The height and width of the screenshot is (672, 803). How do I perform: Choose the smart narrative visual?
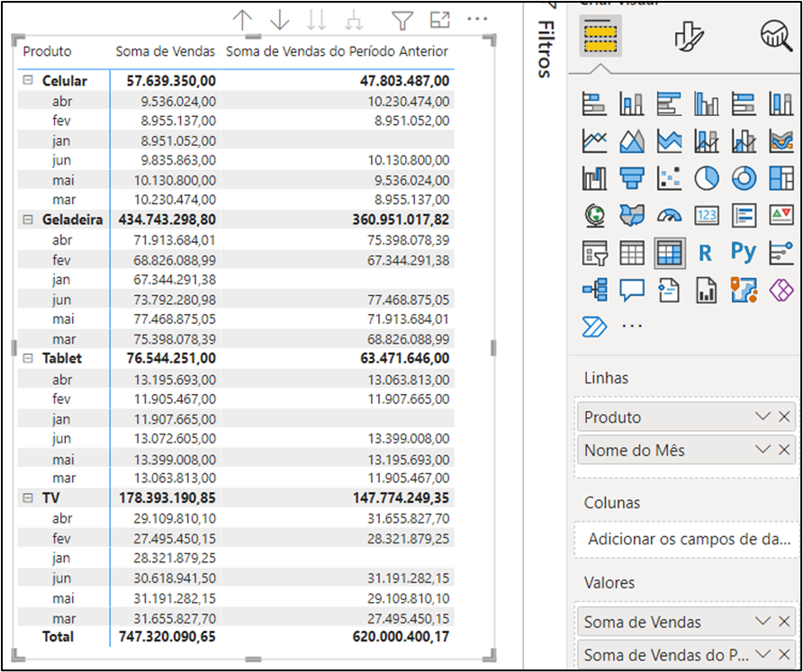pos(669,291)
